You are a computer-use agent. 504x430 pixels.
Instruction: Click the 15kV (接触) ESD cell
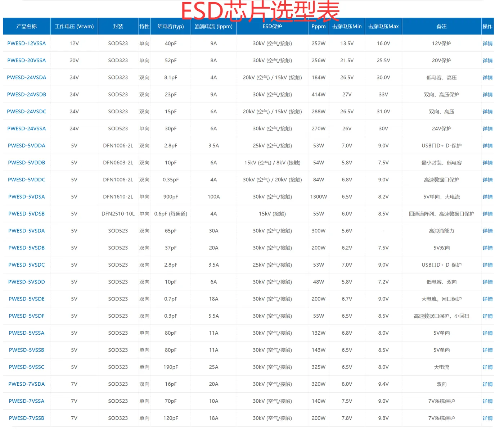[x=272, y=214]
